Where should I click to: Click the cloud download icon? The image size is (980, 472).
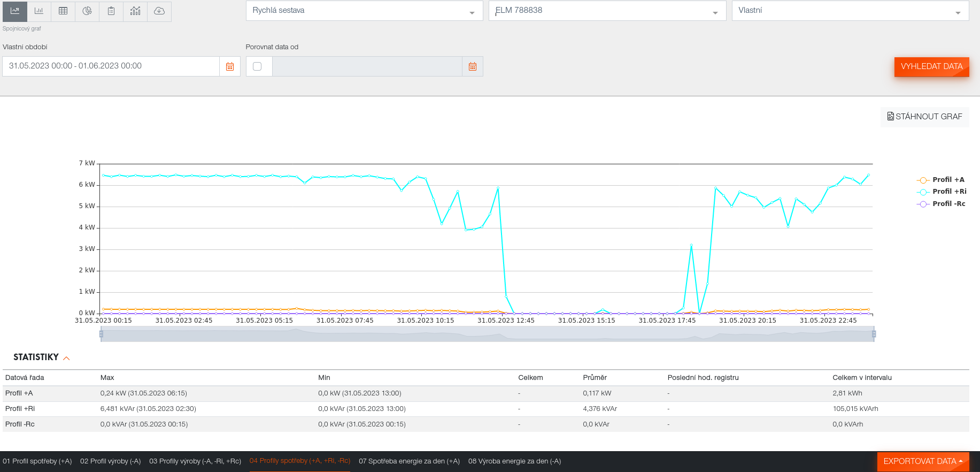tap(159, 11)
